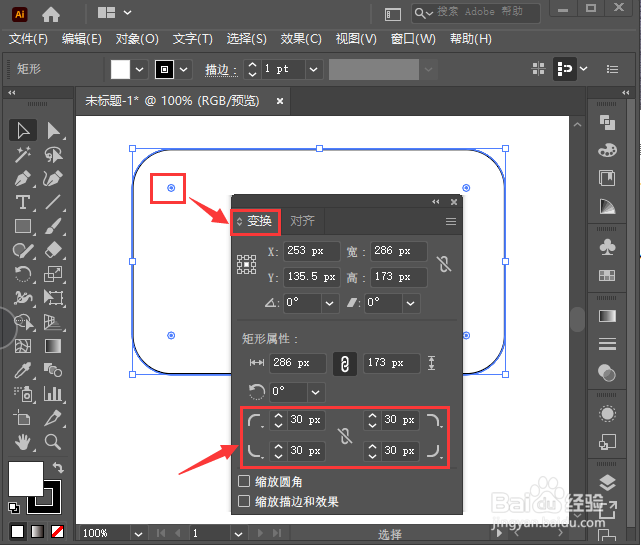This screenshot has height=545, width=641.
Task: Toggle link corner radius values
Action: (x=345, y=436)
